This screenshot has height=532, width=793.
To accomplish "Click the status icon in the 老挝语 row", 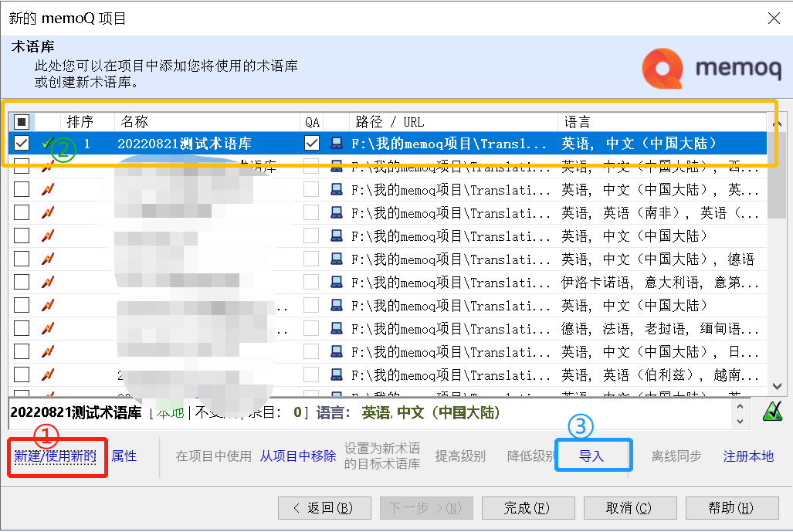I will [x=48, y=329].
